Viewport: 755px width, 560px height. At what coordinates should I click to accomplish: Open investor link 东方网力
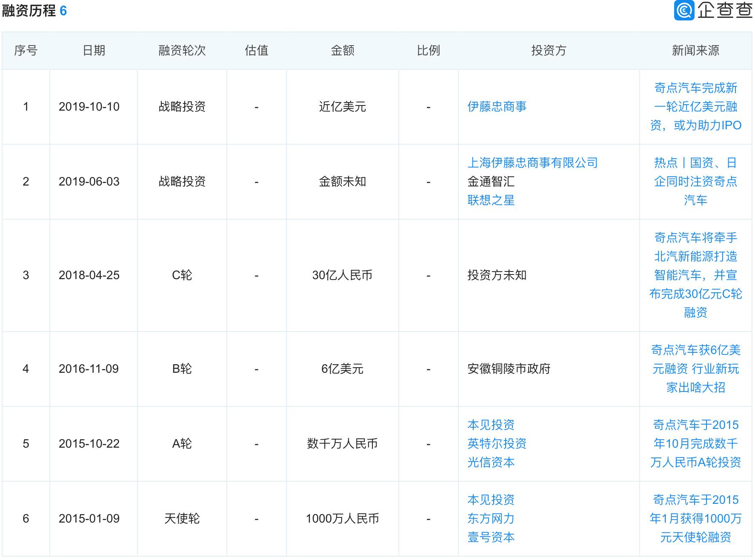point(491,518)
